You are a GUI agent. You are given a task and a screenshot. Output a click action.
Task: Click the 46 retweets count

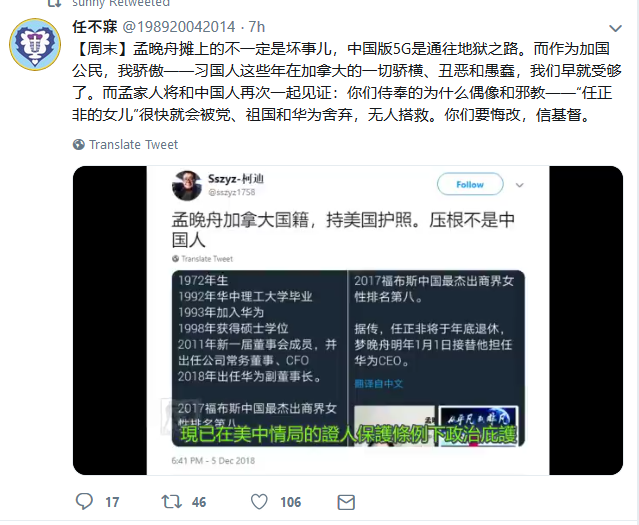199,502
